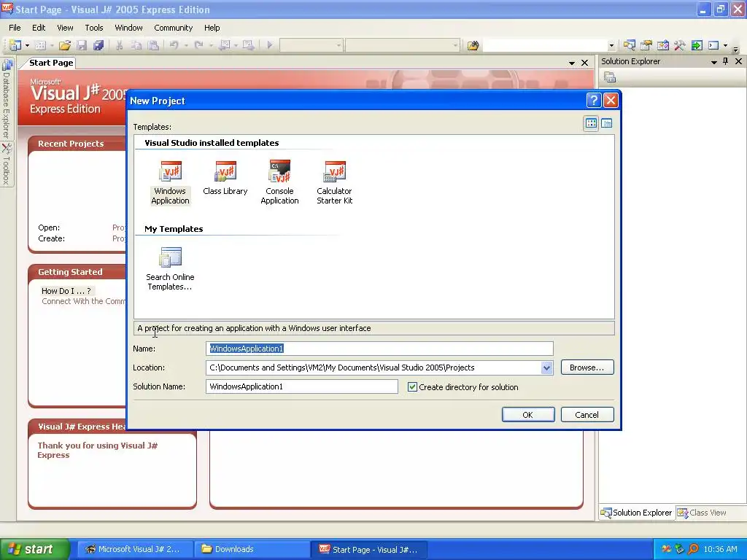Screen dimensions: 747x560
Task: Switch to Microsoft Visual J# 2... taskbar item
Action: pyautogui.click(x=135, y=549)
